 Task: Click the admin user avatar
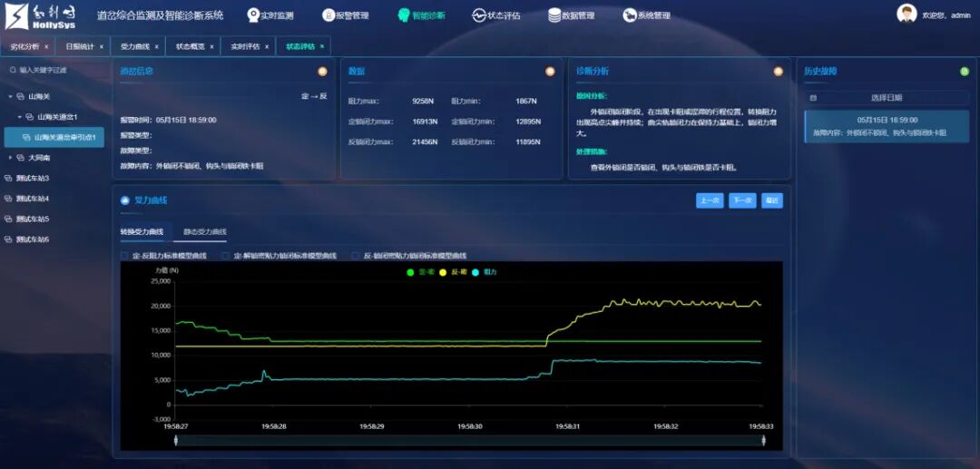point(906,14)
